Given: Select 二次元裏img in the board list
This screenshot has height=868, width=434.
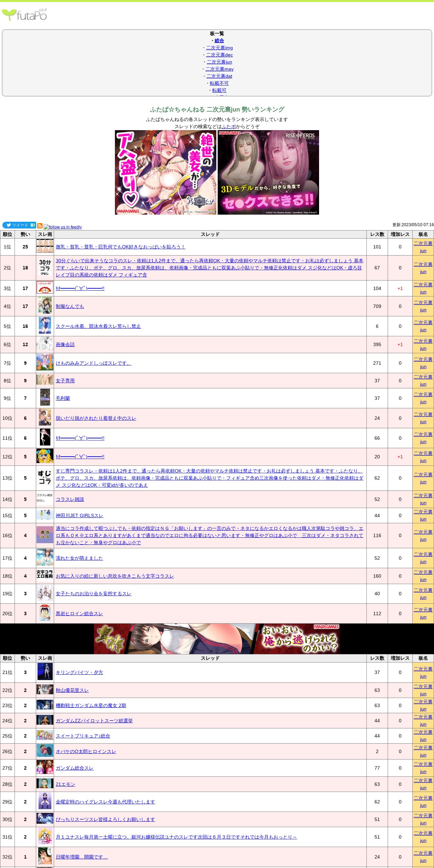Looking at the screenshot, I should [219, 48].
